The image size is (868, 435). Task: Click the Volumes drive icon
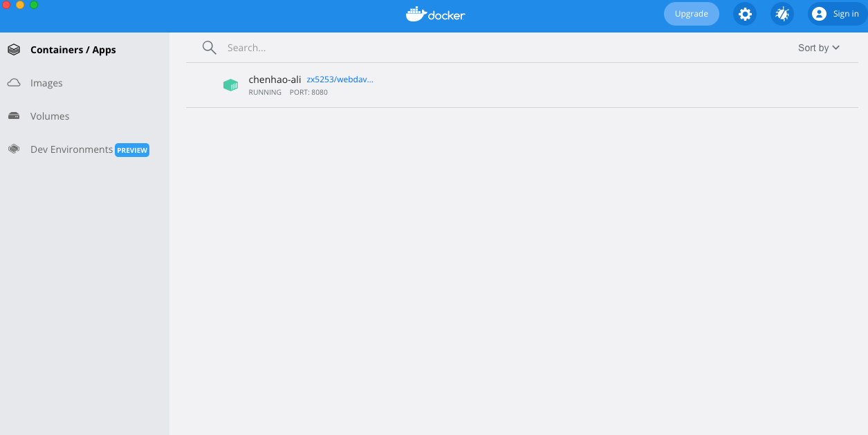coord(14,116)
